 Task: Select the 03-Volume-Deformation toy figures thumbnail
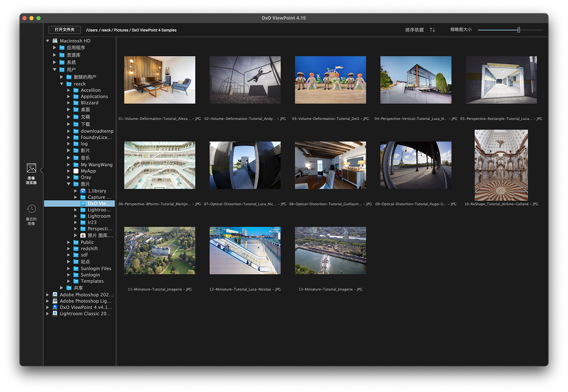coord(330,80)
